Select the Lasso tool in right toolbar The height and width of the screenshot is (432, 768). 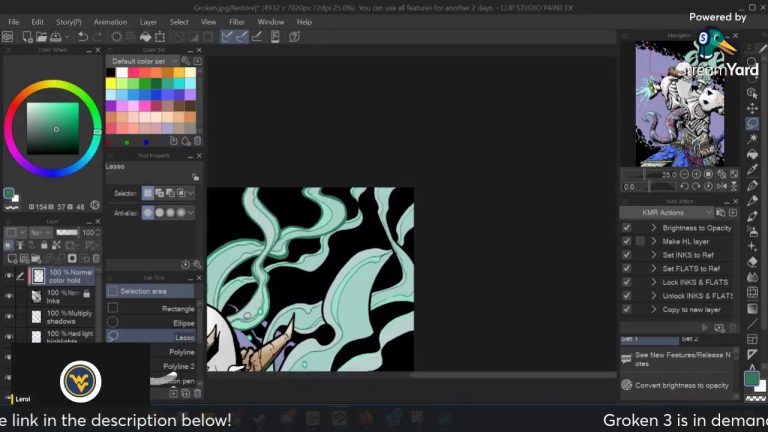click(752, 124)
